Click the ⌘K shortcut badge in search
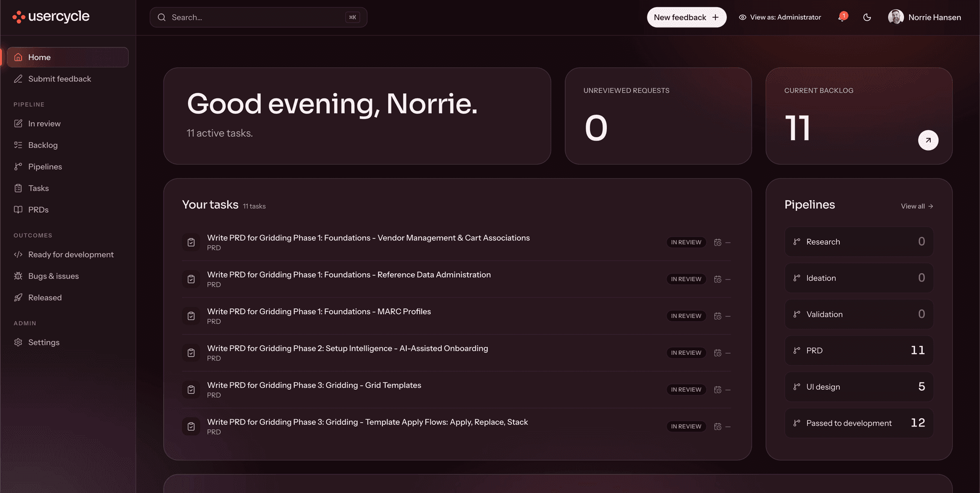 (353, 17)
